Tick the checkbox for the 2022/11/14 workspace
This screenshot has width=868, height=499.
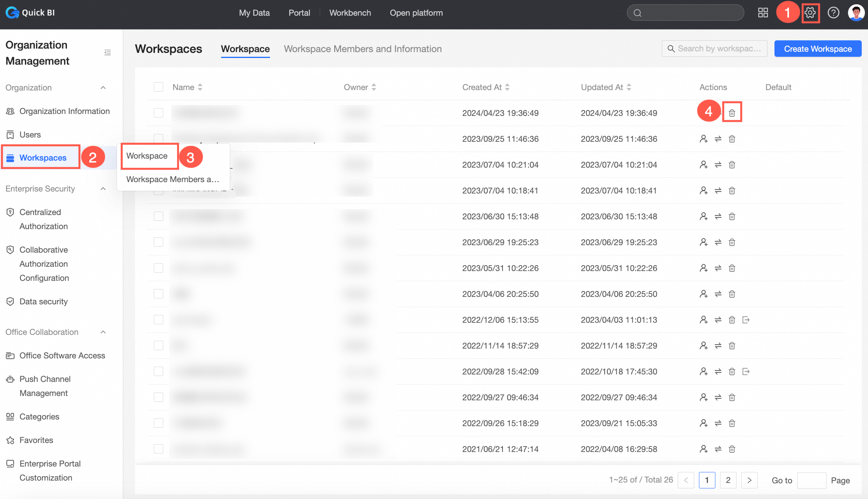pos(158,346)
